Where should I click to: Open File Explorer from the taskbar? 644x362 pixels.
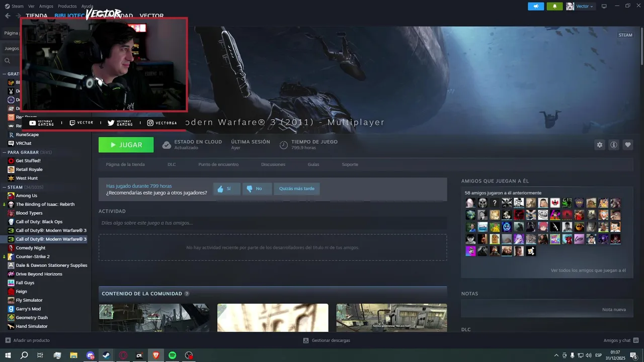pyautogui.click(x=73, y=355)
